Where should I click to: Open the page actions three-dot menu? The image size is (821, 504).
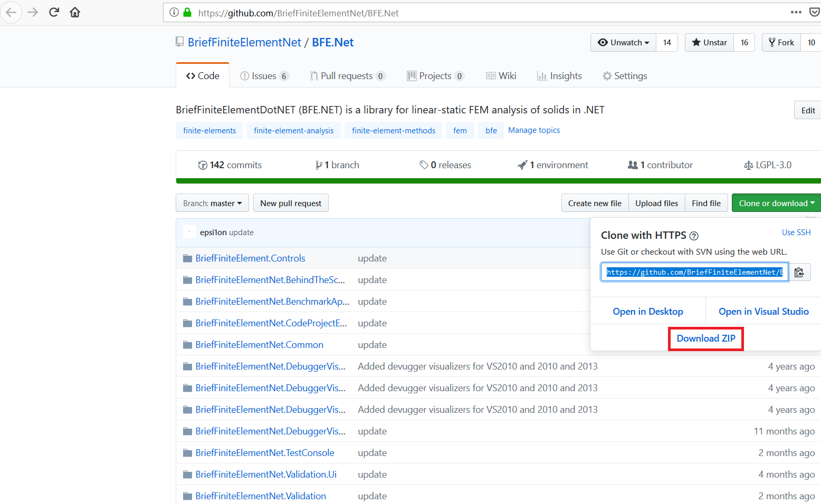pos(796,12)
